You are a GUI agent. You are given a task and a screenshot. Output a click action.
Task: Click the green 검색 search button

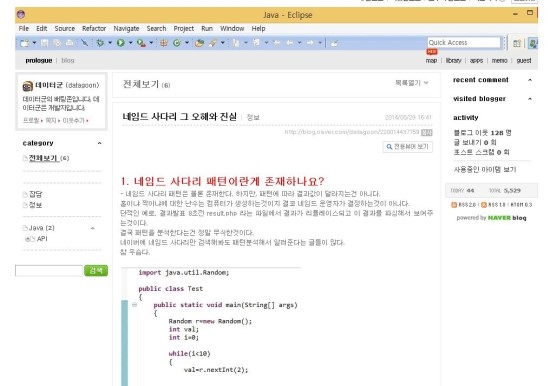[x=96, y=271]
